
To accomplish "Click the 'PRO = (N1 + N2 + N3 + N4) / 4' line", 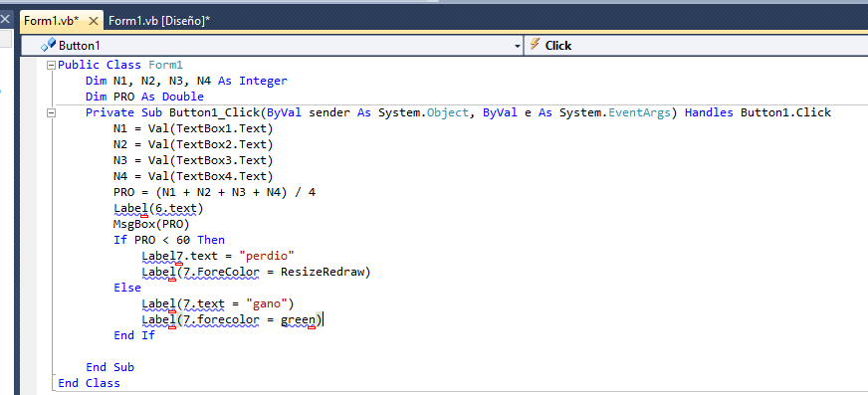I will 214,192.
